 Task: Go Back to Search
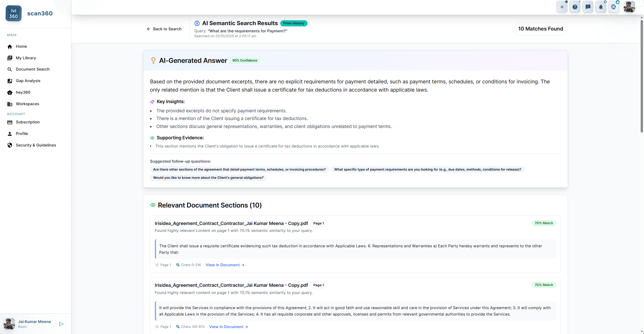pyautogui.click(x=164, y=29)
